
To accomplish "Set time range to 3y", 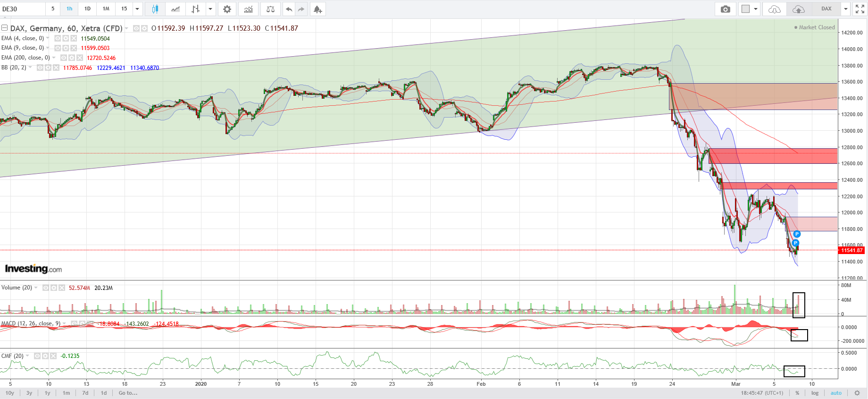I will click(x=29, y=393).
